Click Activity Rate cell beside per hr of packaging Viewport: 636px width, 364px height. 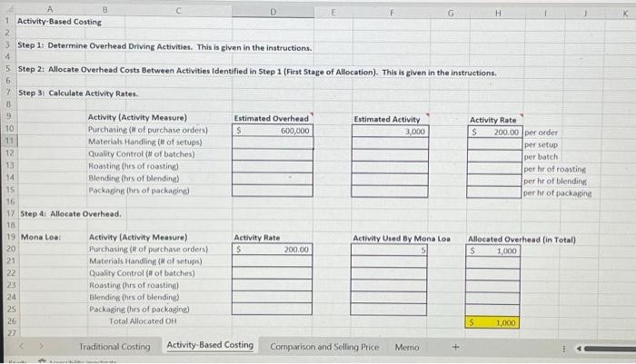click(494, 192)
